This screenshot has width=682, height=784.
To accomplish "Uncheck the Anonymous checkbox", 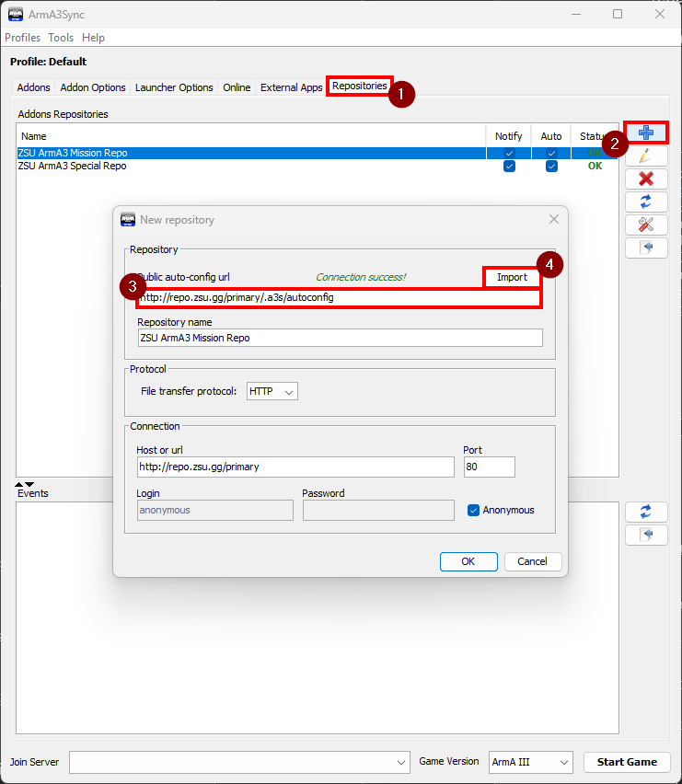I will click(x=474, y=510).
